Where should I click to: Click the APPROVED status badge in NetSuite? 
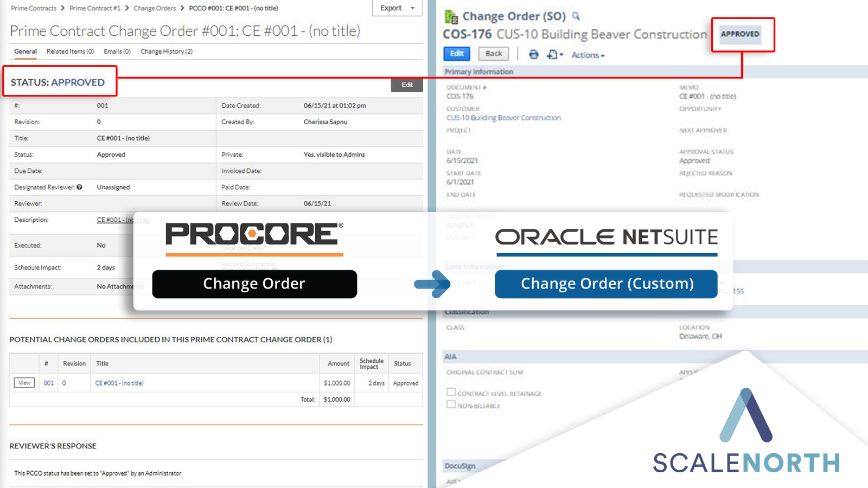point(741,34)
